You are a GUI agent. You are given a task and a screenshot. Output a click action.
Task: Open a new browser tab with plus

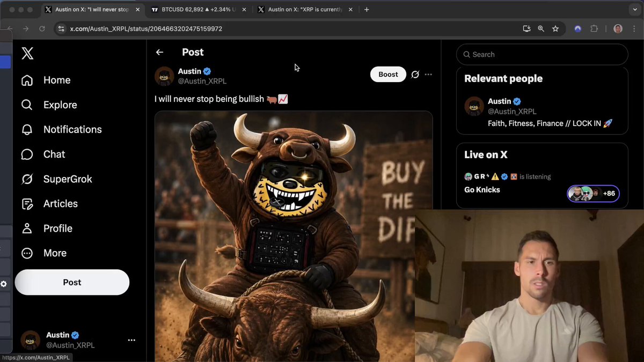tap(367, 10)
